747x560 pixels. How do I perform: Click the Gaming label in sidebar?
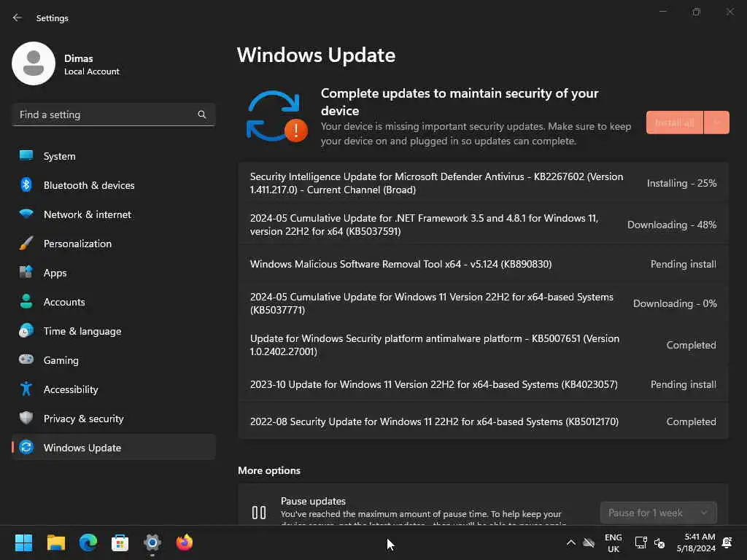[x=61, y=360]
